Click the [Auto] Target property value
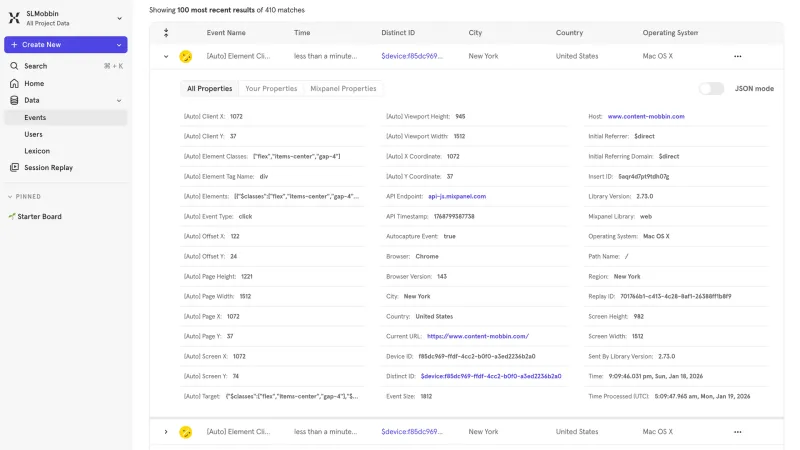Viewport: 800px width, 450px height. point(292,396)
